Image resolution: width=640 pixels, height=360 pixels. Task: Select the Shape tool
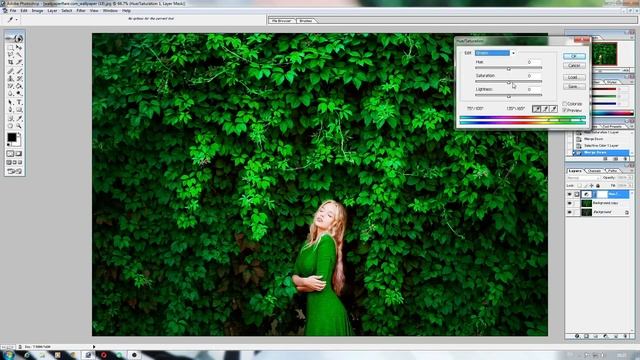19,109
